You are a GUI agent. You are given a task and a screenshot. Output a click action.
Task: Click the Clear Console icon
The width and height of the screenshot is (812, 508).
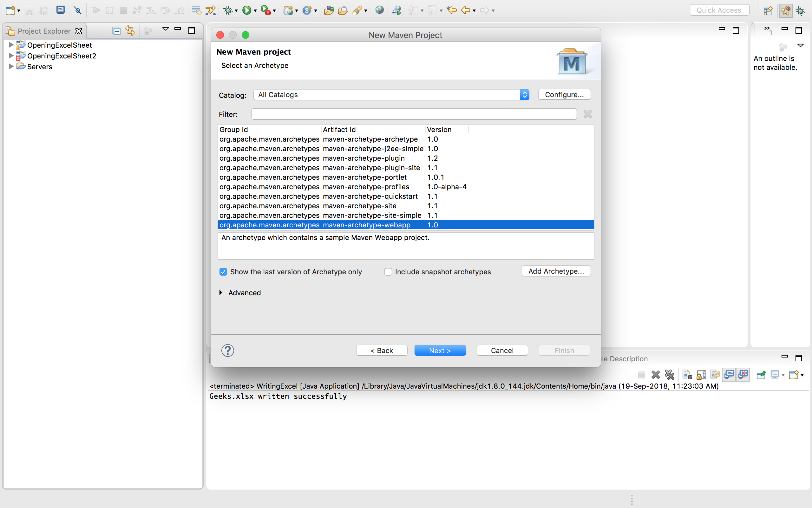click(x=687, y=374)
